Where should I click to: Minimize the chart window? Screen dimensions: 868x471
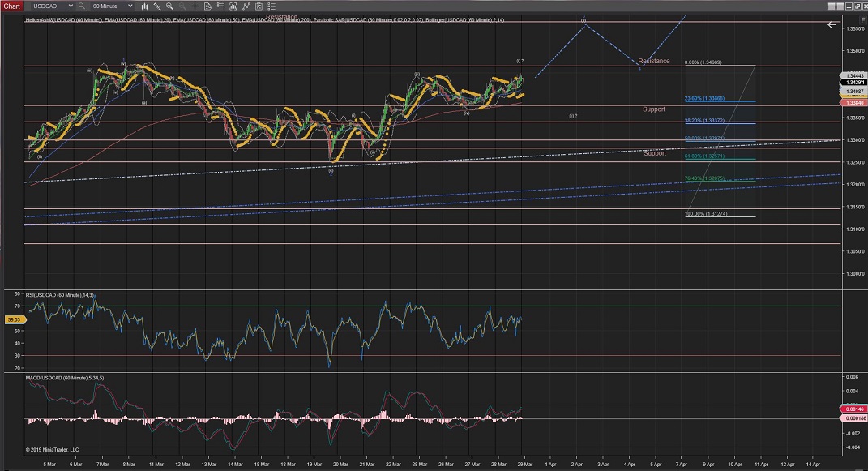(x=849, y=6)
